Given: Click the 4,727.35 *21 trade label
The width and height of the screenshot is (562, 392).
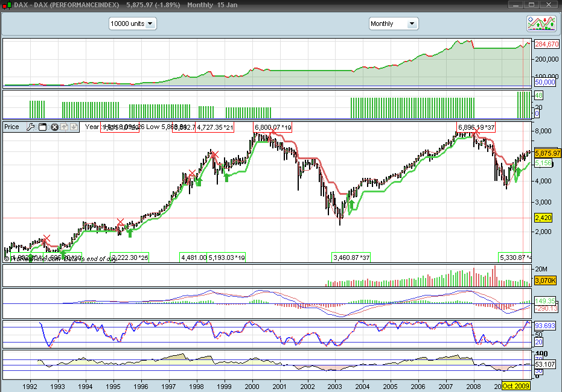Looking at the screenshot, I should [x=215, y=127].
